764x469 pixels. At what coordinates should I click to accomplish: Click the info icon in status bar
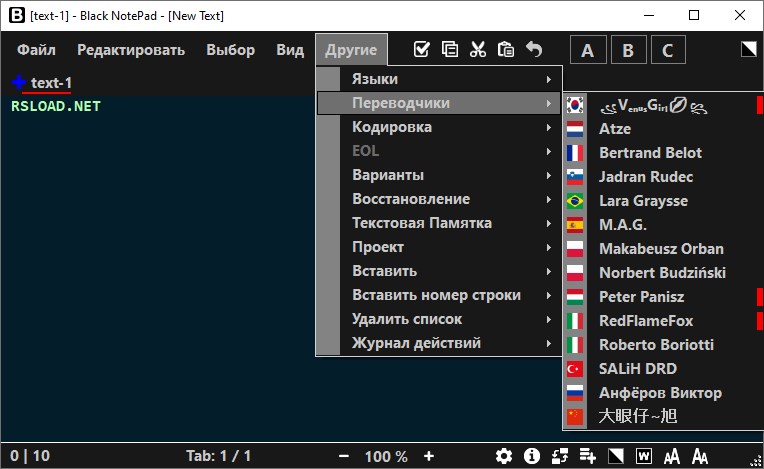coord(532,456)
